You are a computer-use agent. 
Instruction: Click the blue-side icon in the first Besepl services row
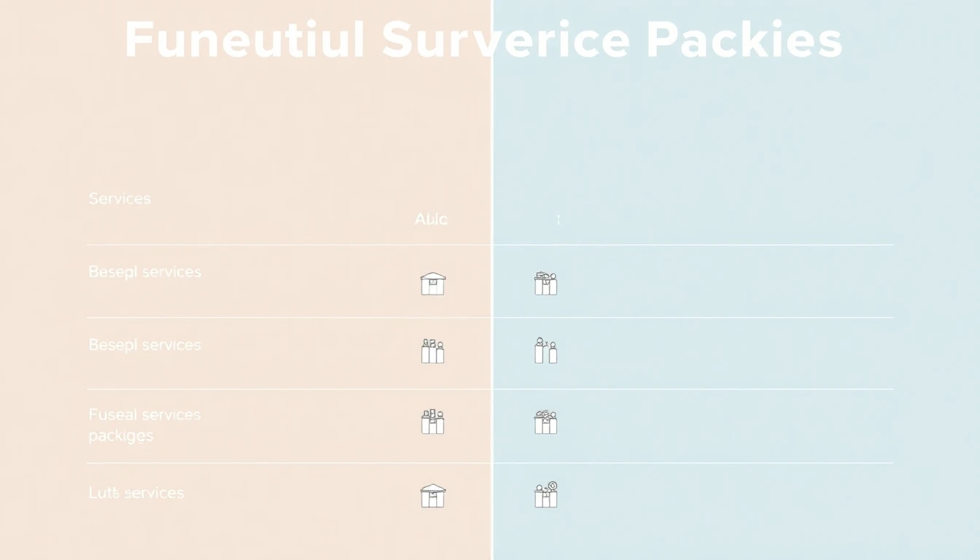click(x=545, y=284)
